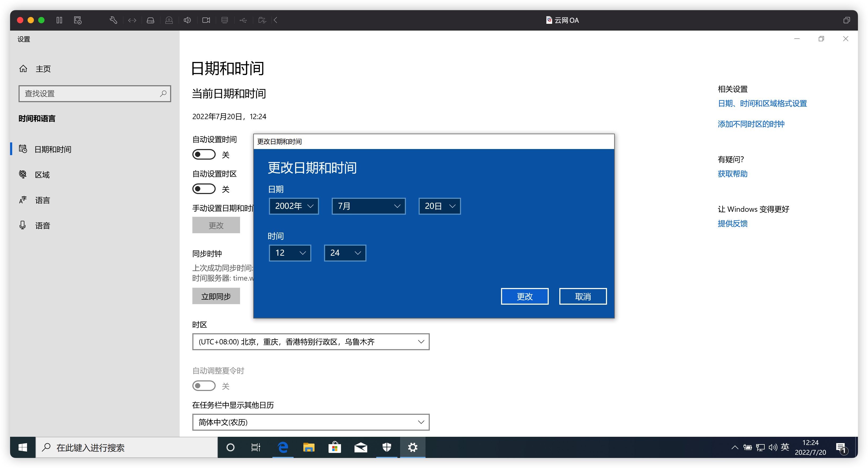Toggle the automatic time zone switch
Image resolution: width=868 pixels, height=468 pixels.
204,189
